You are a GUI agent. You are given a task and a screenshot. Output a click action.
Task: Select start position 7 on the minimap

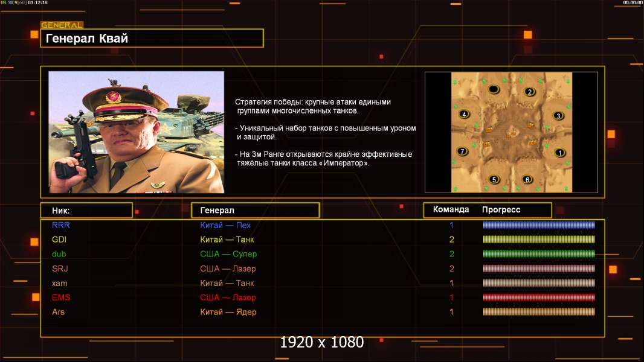point(463,151)
